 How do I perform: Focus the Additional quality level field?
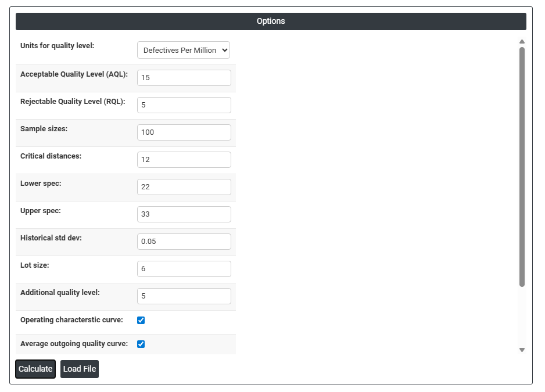click(x=184, y=296)
